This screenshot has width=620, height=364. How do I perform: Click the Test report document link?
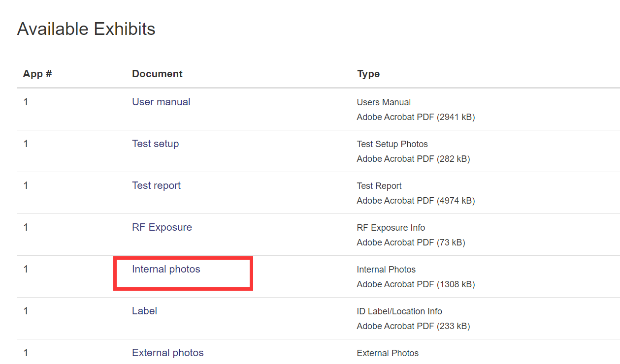point(156,185)
